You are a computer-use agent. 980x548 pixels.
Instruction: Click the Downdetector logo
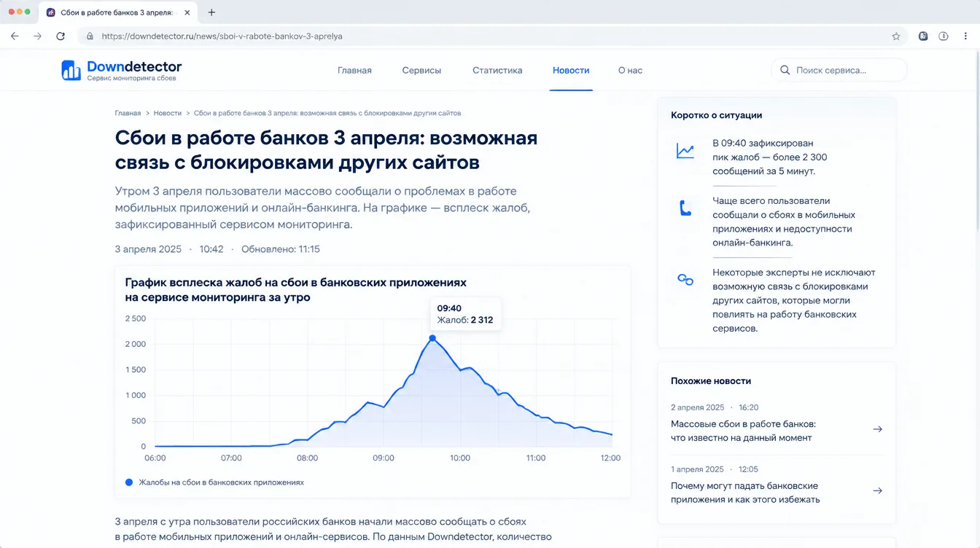pyautogui.click(x=122, y=70)
